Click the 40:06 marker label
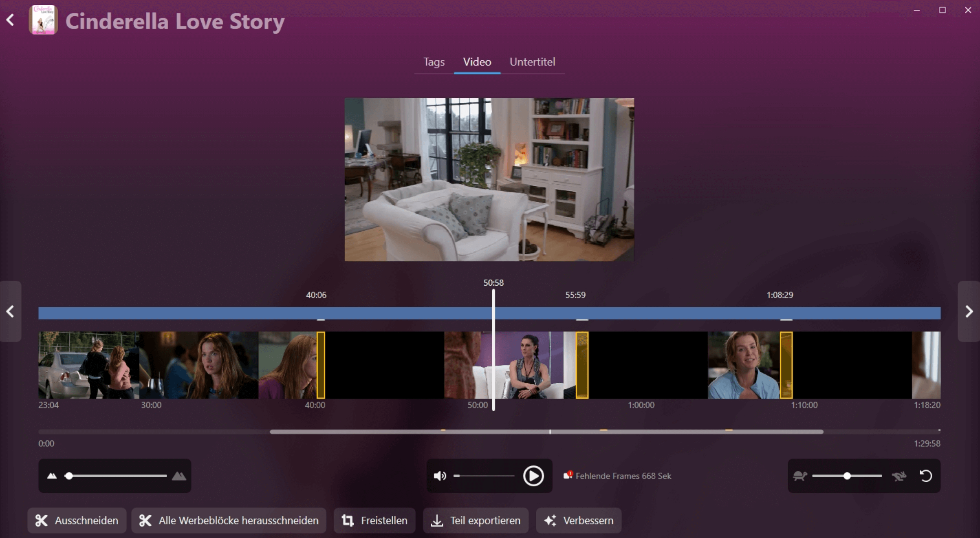 point(316,295)
